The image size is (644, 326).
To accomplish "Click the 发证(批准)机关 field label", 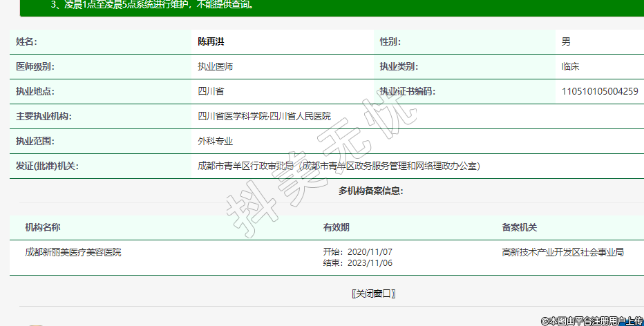I will coord(47,166).
